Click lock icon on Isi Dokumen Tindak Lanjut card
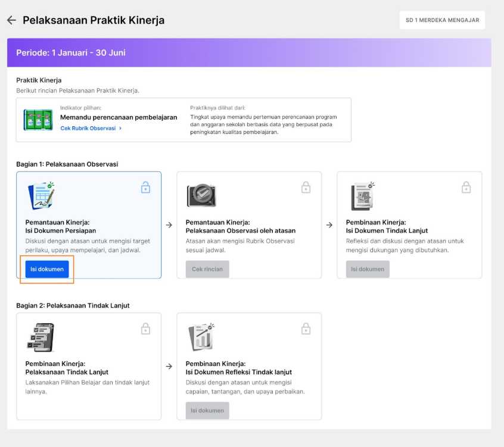 [x=466, y=187]
